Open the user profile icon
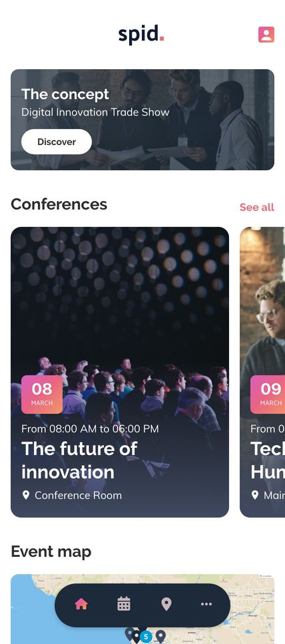This screenshot has width=285, height=644. click(x=266, y=35)
